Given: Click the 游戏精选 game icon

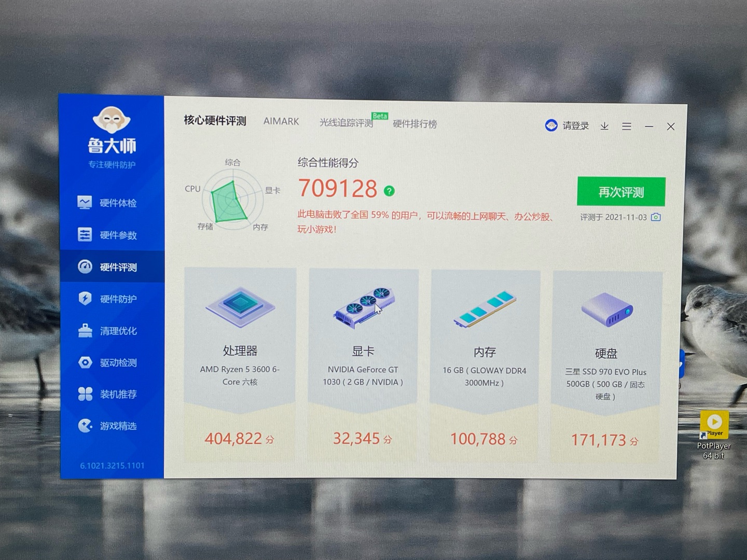Looking at the screenshot, I should coord(85,426).
